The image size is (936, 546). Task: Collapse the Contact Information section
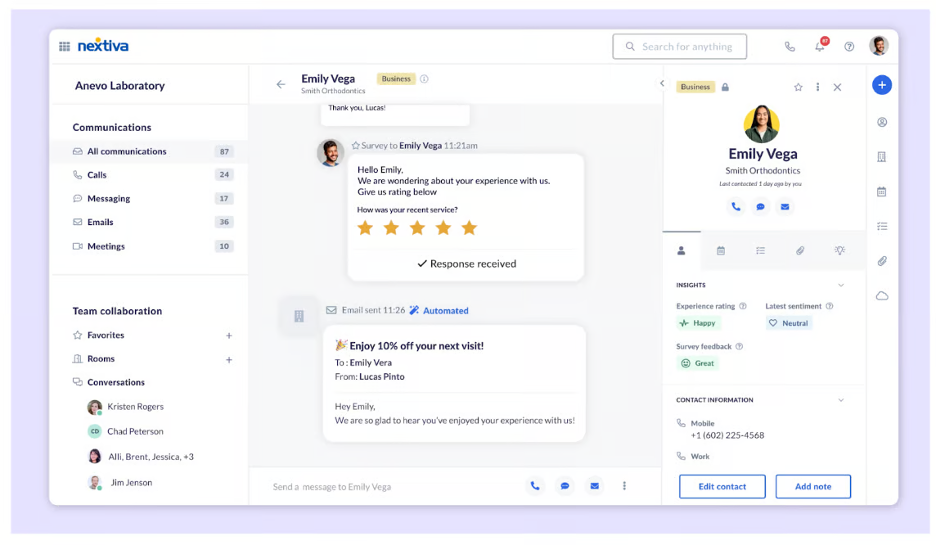click(840, 400)
